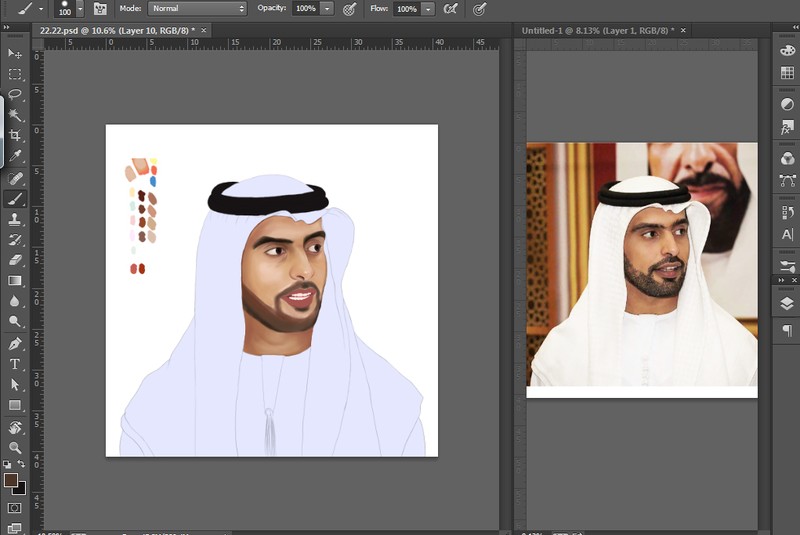This screenshot has width=800, height=535.
Task: Open the Layers panel icon
Action: (x=787, y=304)
